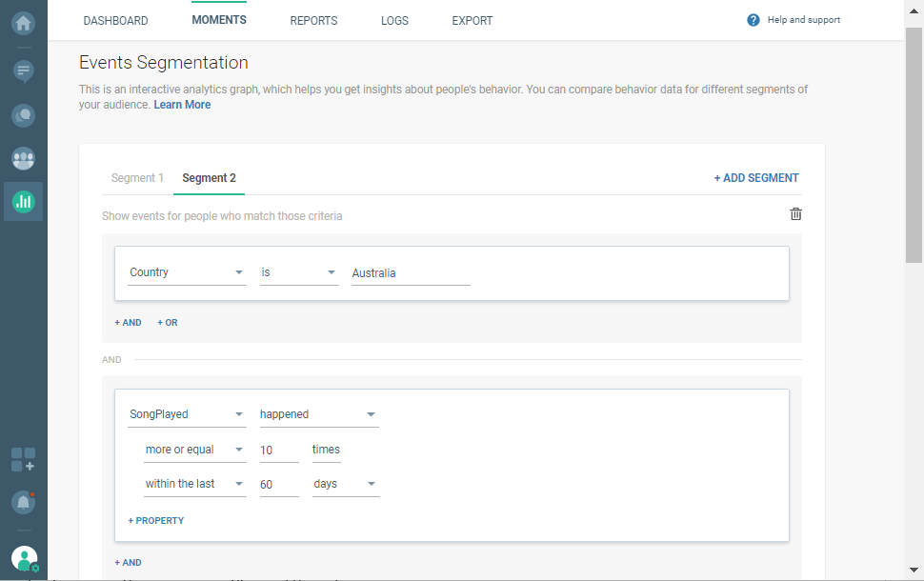Open the user explorer sidebar icon

[x=22, y=115]
